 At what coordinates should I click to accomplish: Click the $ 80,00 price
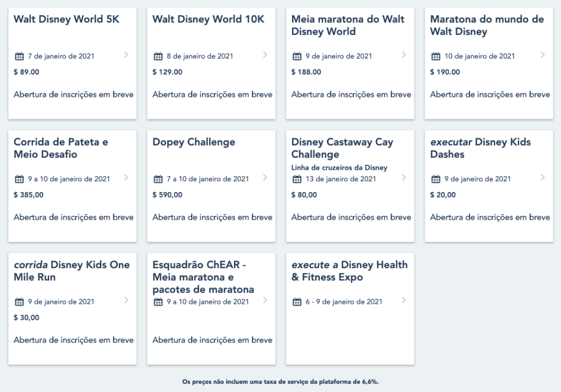304,195
